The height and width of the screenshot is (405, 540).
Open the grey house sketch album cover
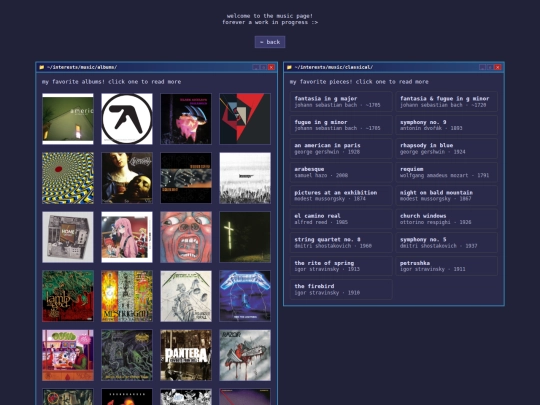(x=68, y=237)
